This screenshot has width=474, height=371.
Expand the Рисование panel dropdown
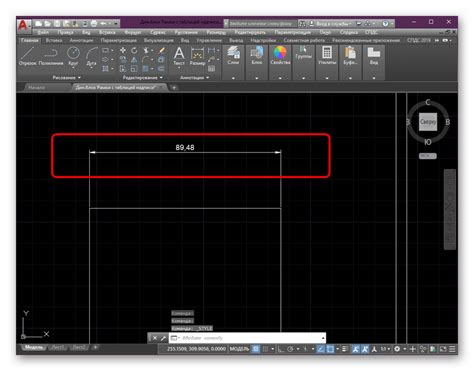point(66,78)
